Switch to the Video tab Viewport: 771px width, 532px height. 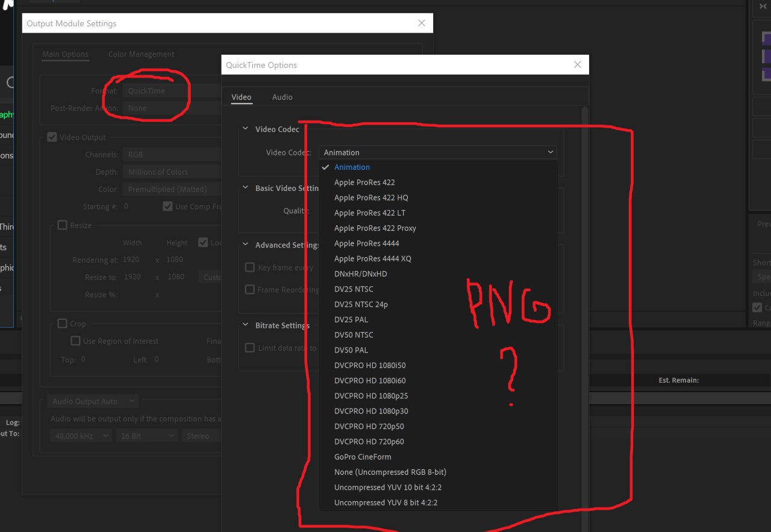tap(242, 97)
